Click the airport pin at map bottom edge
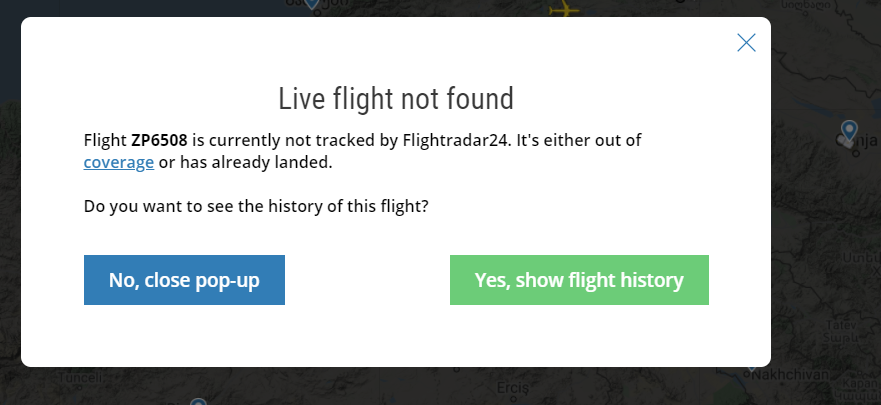This screenshot has height=405, width=881. [x=198, y=402]
